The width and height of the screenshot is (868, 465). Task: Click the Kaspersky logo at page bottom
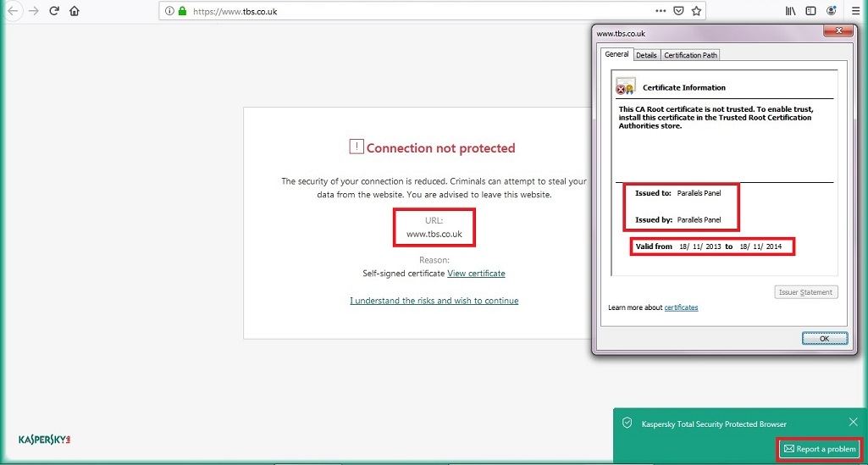coord(44,440)
